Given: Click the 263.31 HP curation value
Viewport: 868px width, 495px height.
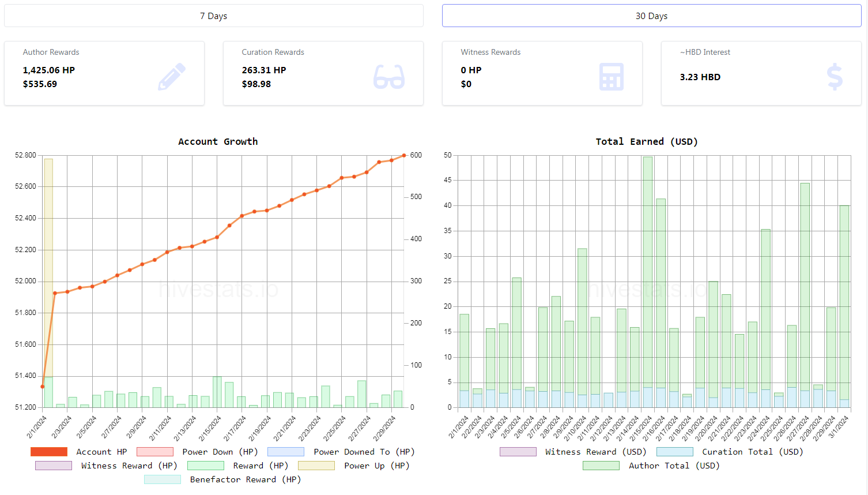Looking at the screenshot, I should [264, 70].
